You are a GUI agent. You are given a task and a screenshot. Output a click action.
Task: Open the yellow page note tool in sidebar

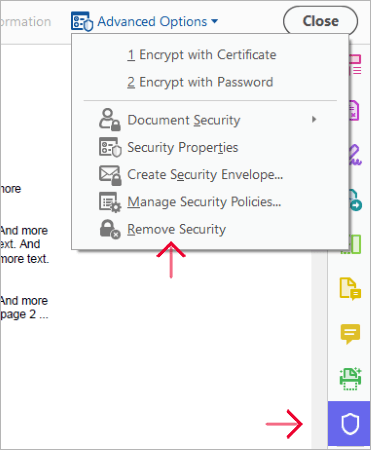[350, 289]
